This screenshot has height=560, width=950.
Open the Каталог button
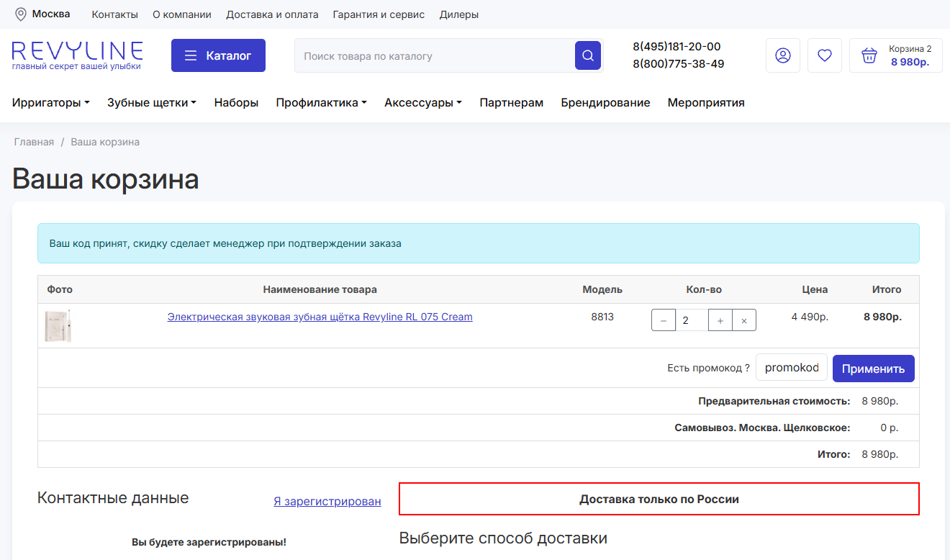click(x=218, y=55)
